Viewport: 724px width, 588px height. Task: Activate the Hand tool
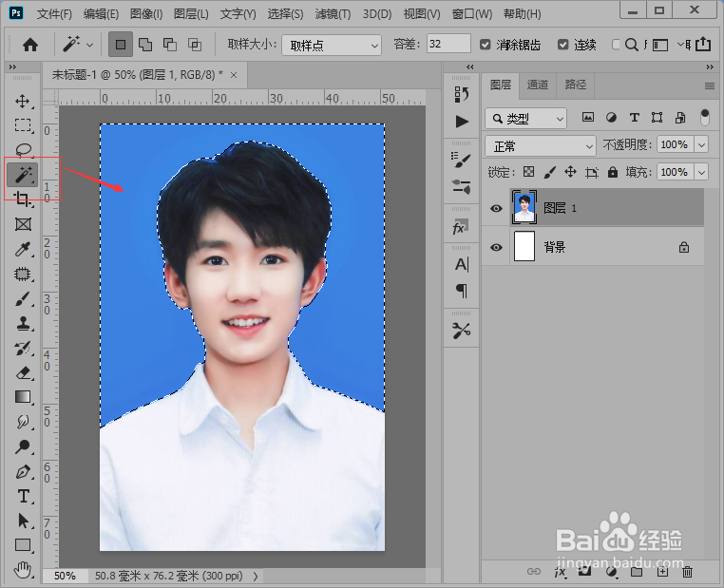coord(23,570)
